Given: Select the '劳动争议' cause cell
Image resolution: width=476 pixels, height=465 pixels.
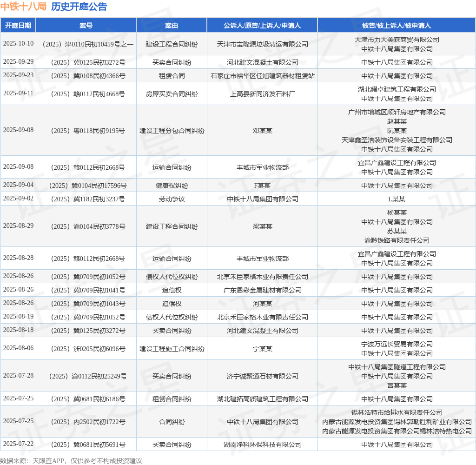Looking at the screenshot, I should (172, 199).
